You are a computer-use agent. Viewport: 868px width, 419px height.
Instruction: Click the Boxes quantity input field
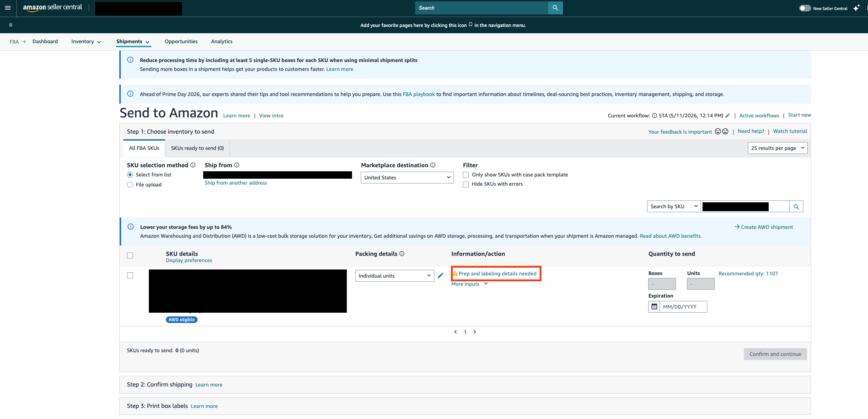pos(662,284)
